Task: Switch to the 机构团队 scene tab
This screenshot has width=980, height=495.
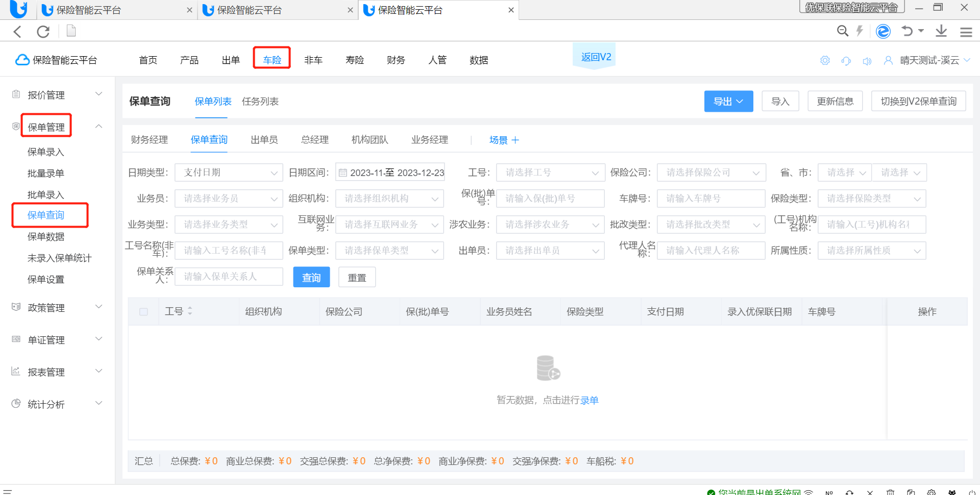Action: click(370, 140)
